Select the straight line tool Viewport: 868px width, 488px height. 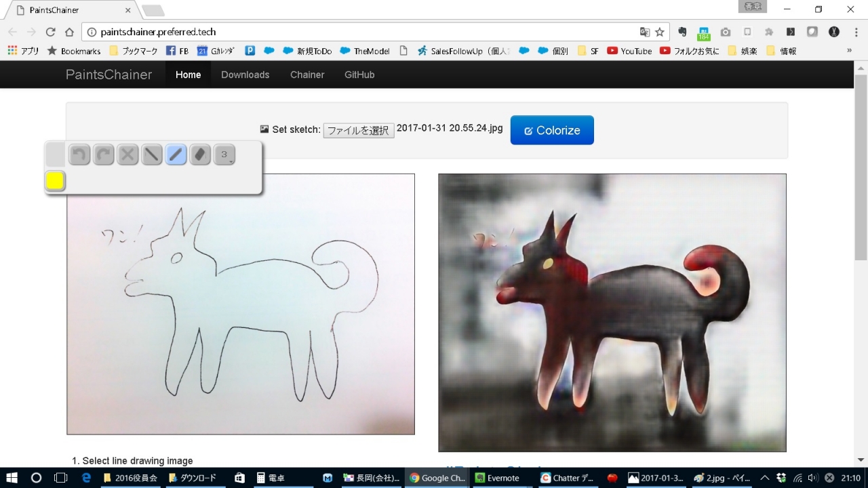coord(152,155)
